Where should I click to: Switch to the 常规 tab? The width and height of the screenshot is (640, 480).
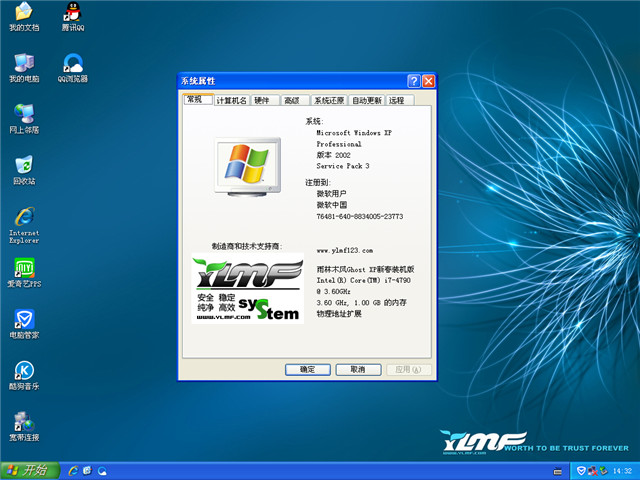pos(198,99)
